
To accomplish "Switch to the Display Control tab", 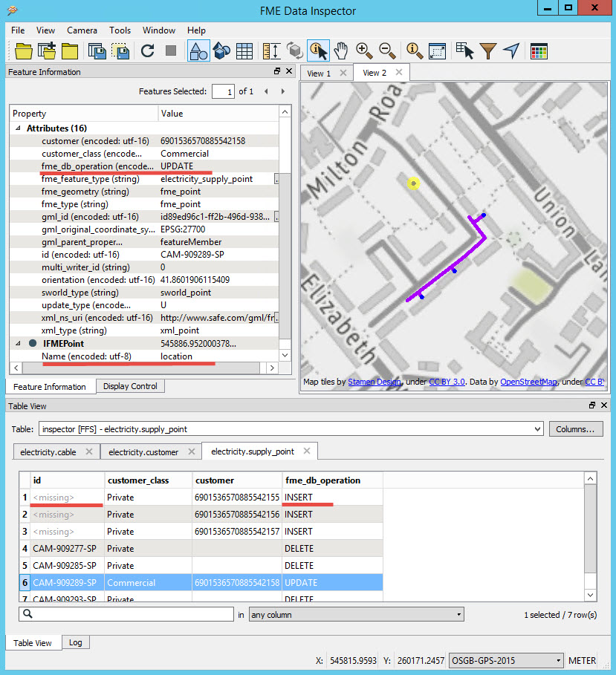I will [x=129, y=386].
